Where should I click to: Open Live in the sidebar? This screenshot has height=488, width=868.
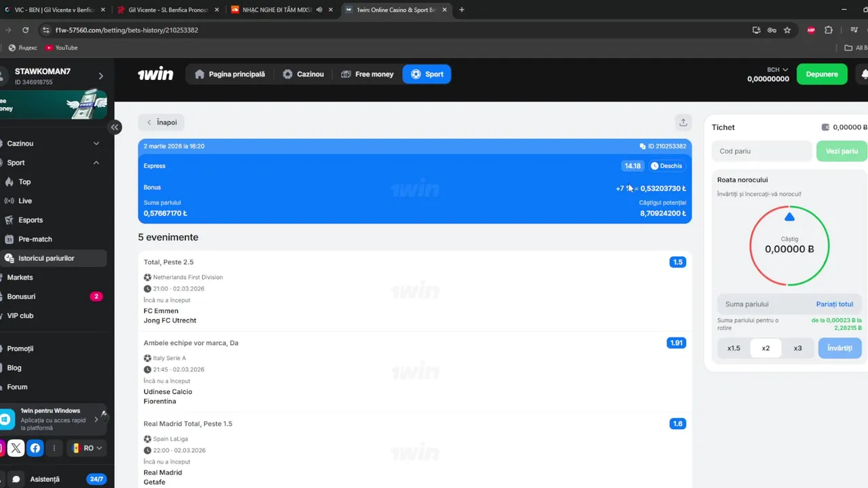click(54, 201)
